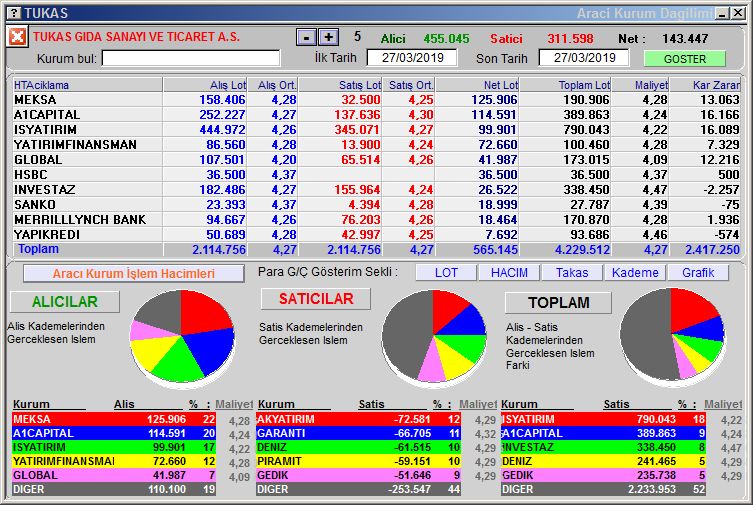Viewport: 753px width, 505px height.
Task: Click the gray DIGER buyers legend row
Action: tap(114, 489)
